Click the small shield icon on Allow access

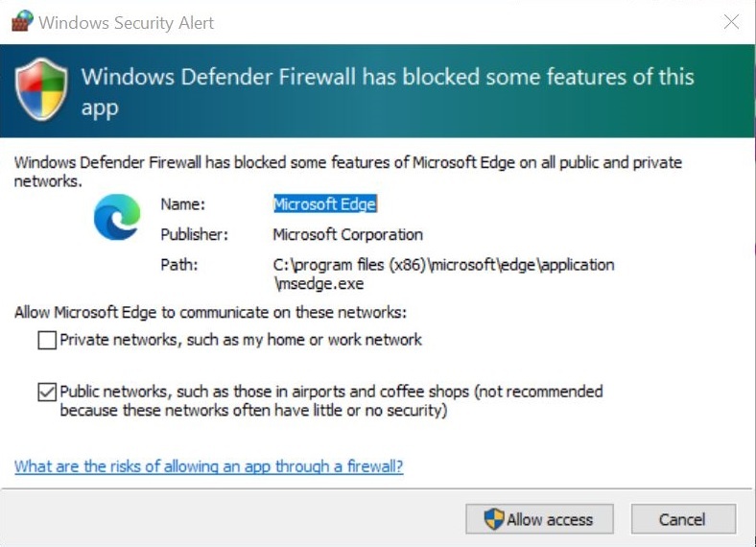coord(493,519)
